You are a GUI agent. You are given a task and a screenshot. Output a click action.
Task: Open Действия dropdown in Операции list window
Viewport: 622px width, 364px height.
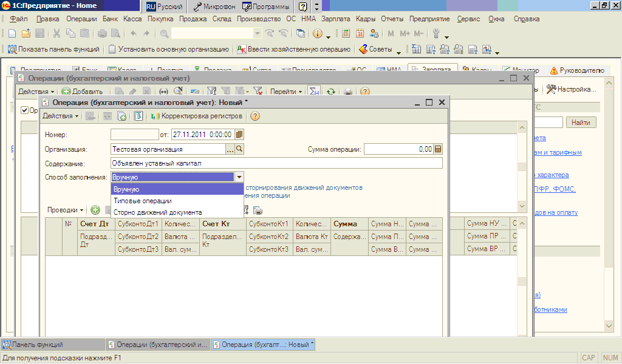tap(36, 92)
